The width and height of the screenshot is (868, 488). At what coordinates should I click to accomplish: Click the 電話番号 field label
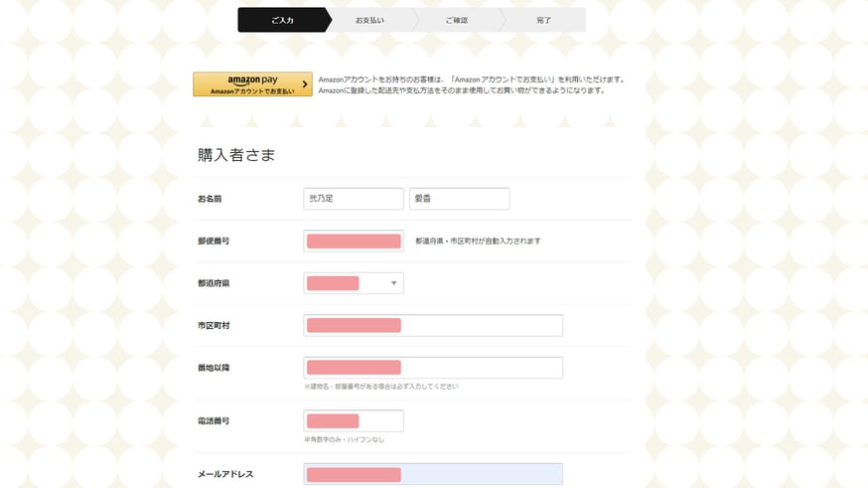pyautogui.click(x=214, y=421)
